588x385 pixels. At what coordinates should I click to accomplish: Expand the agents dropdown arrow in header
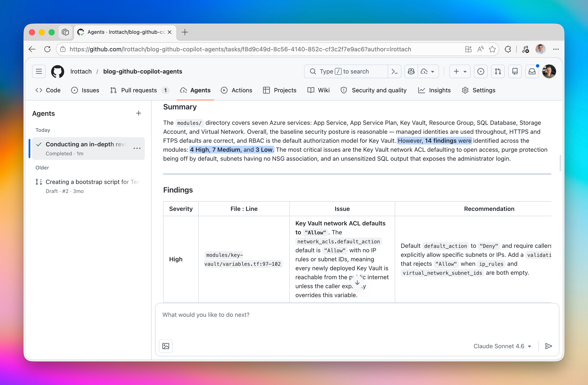(432, 71)
